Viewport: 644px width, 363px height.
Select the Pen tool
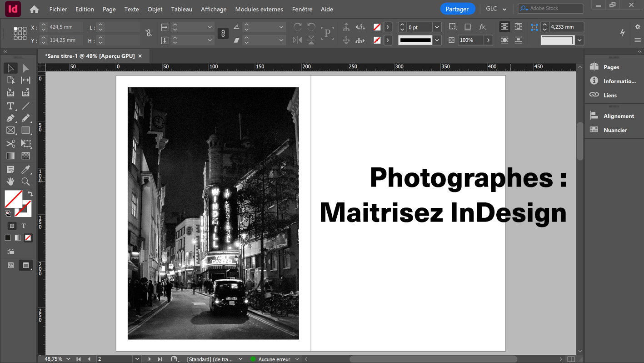point(10,118)
